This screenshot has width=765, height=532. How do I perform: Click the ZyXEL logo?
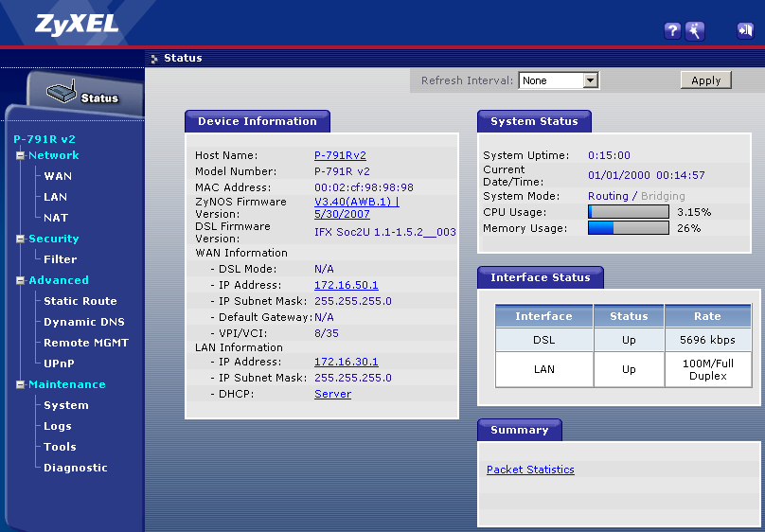[x=77, y=24]
